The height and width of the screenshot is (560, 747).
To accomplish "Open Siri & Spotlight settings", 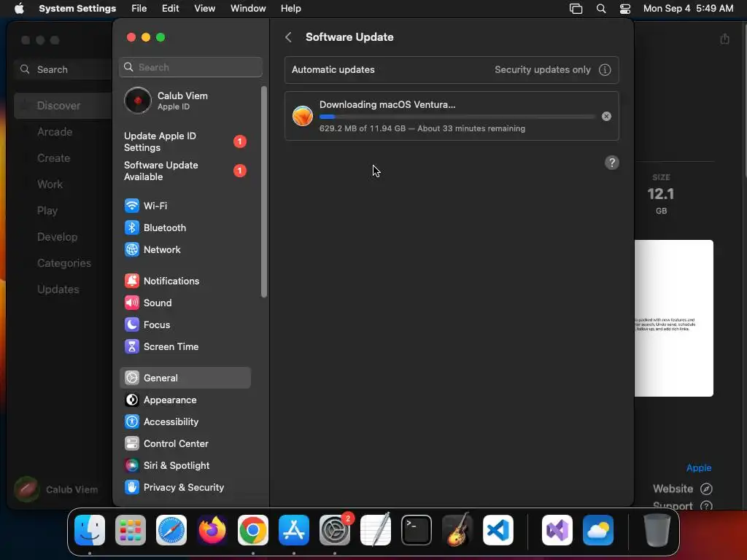I will (185, 466).
